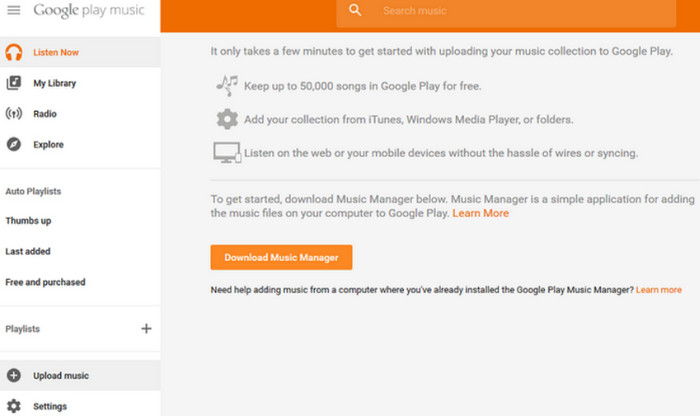Open Free and purchased playlist
Image resolution: width=700 pixels, height=416 pixels.
click(45, 282)
